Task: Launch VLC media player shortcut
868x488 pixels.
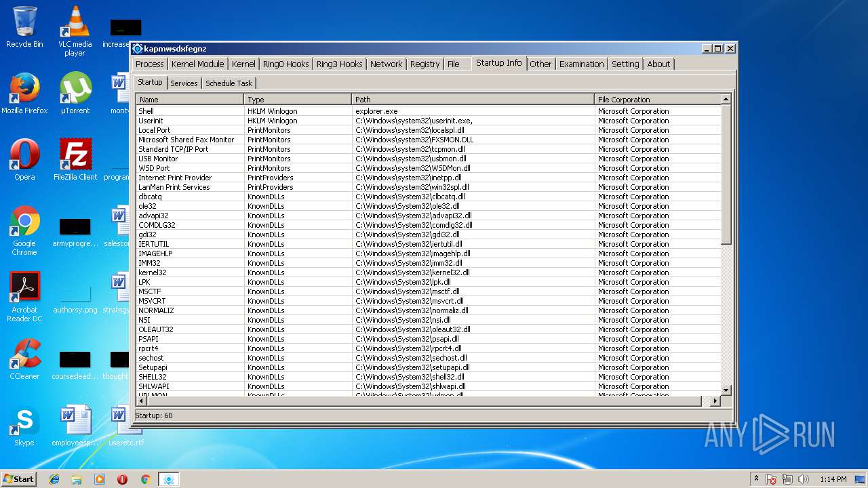Action: [75, 30]
